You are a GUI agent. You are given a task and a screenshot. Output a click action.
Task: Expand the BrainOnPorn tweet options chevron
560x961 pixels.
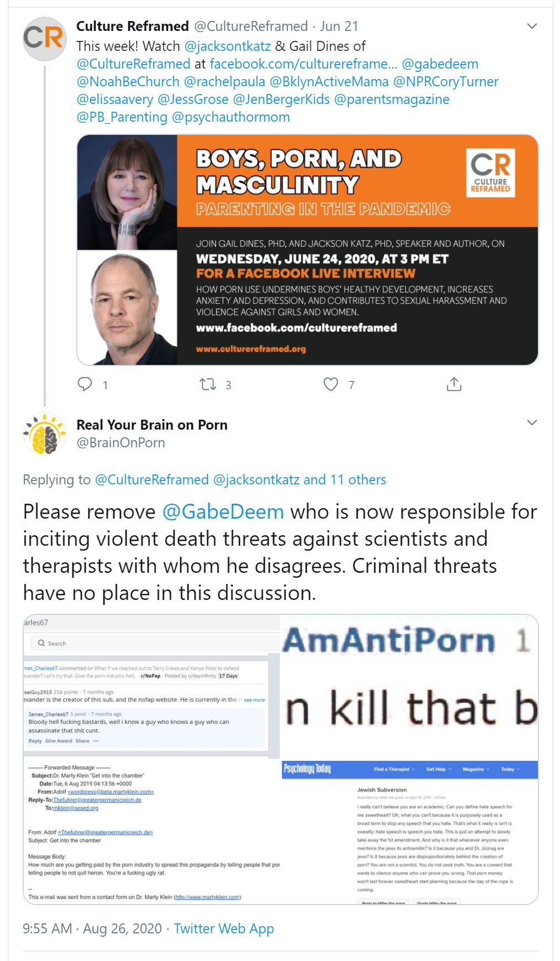point(532,422)
